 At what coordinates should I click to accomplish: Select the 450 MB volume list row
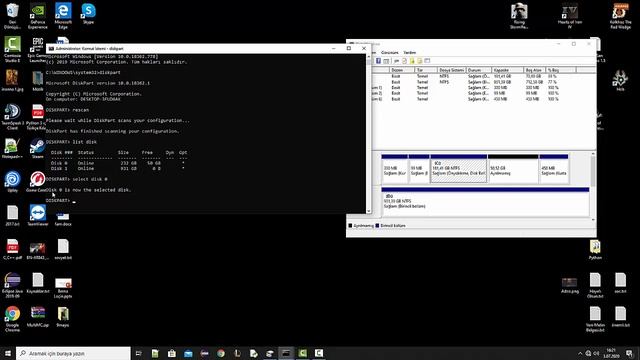484,99
